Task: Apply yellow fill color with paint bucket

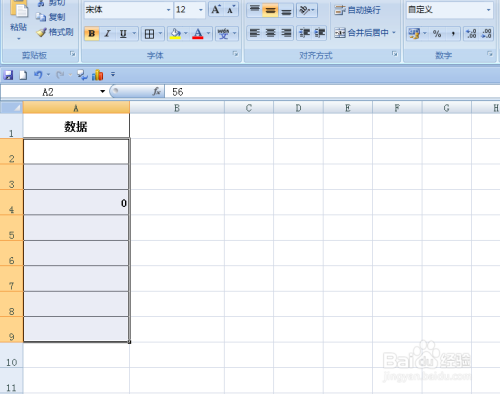Action: tap(175, 34)
